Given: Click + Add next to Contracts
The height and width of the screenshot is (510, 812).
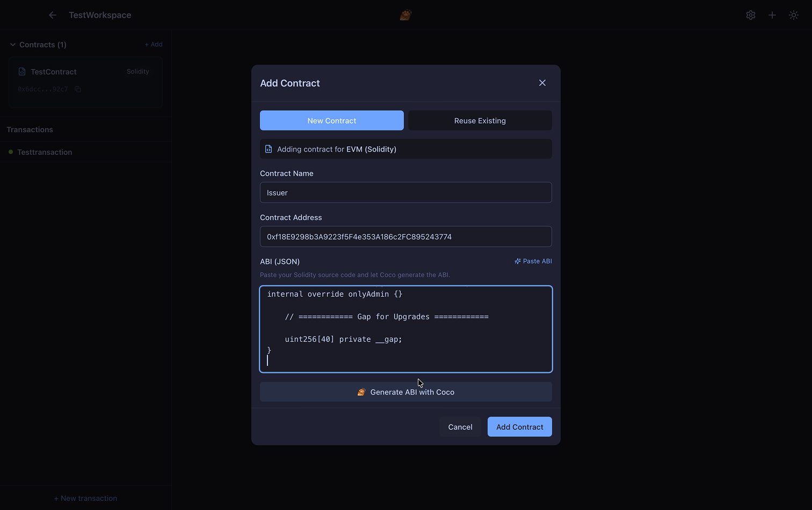Looking at the screenshot, I should click(154, 44).
